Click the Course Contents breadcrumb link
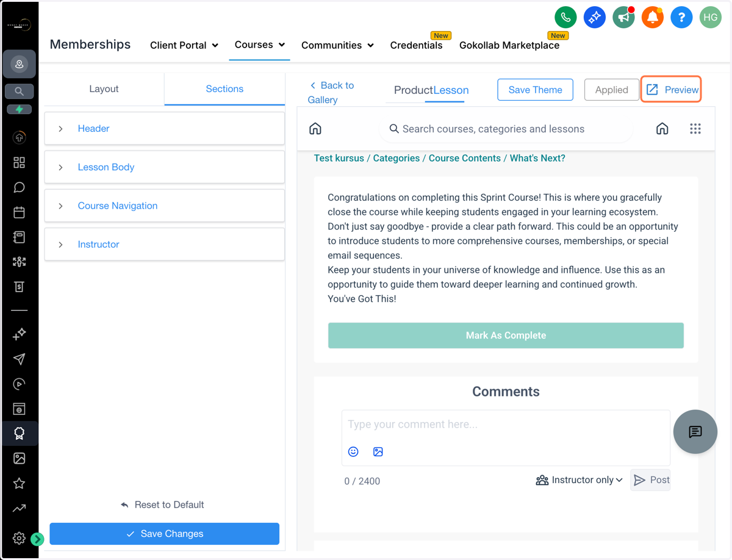The image size is (732, 560). [465, 158]
